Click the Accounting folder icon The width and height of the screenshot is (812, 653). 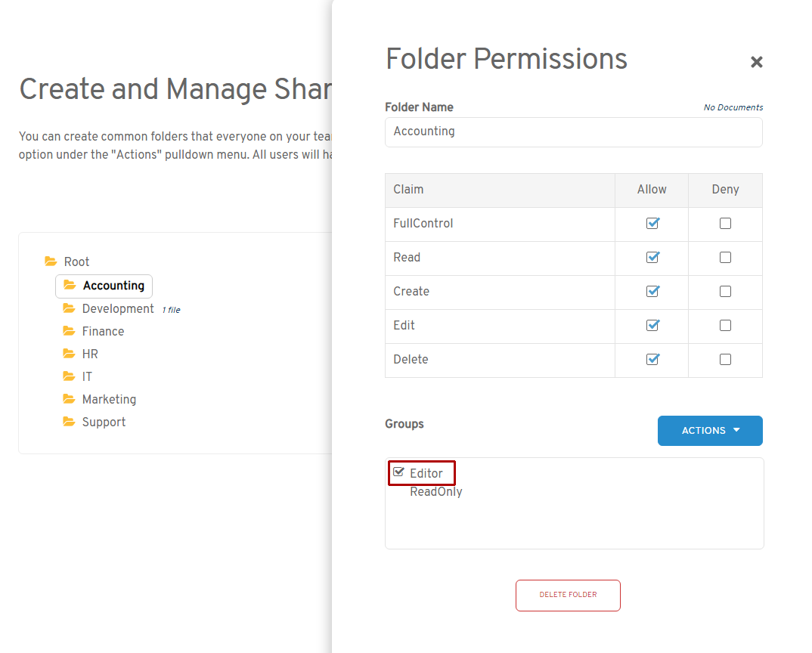tap(70, 285)
